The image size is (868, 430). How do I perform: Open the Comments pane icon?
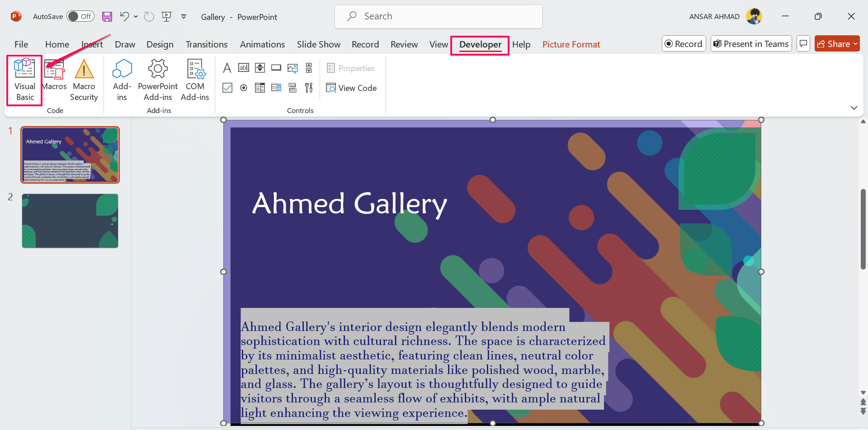click(803, 44)
